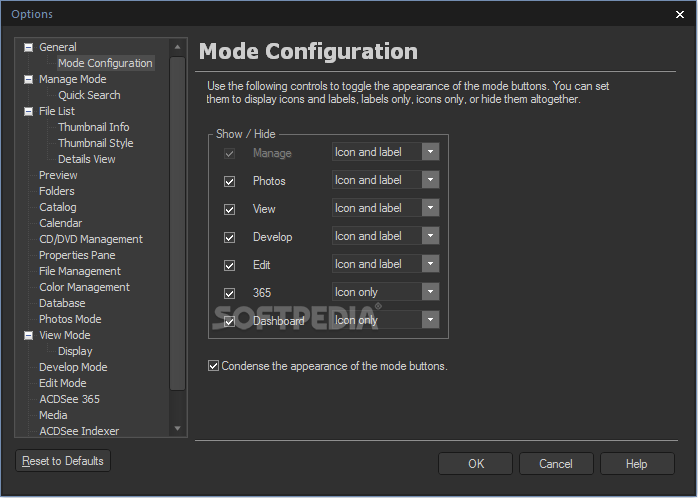Close the Options dialog window

(x=681, y=14)
